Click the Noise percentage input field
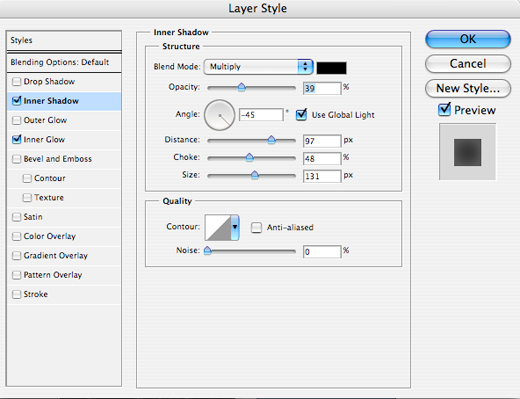Image resolution: width=520 pixels, height=399 pixels. click(322, 252)
